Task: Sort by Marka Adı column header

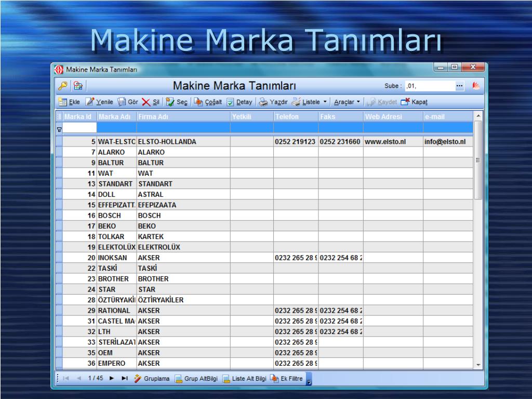Action: pos(117,117)
